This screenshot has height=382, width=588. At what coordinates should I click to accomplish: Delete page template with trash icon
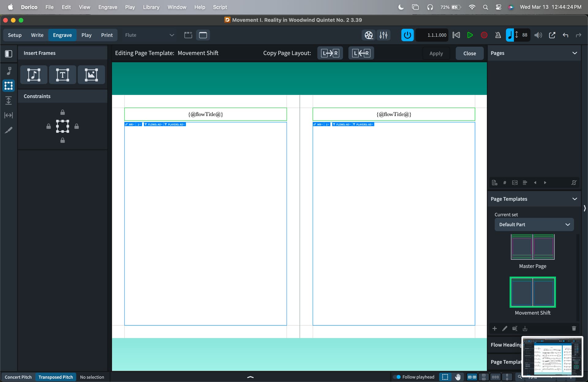574,328
